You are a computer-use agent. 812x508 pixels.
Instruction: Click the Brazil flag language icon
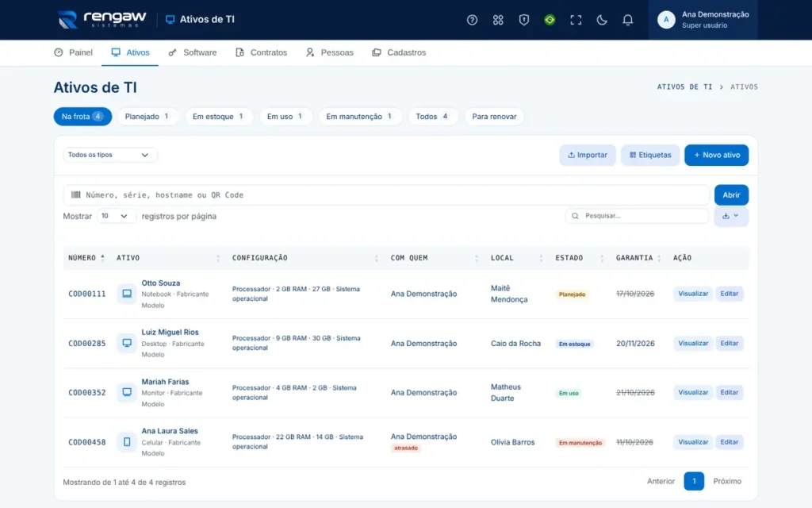pos(550,20)
